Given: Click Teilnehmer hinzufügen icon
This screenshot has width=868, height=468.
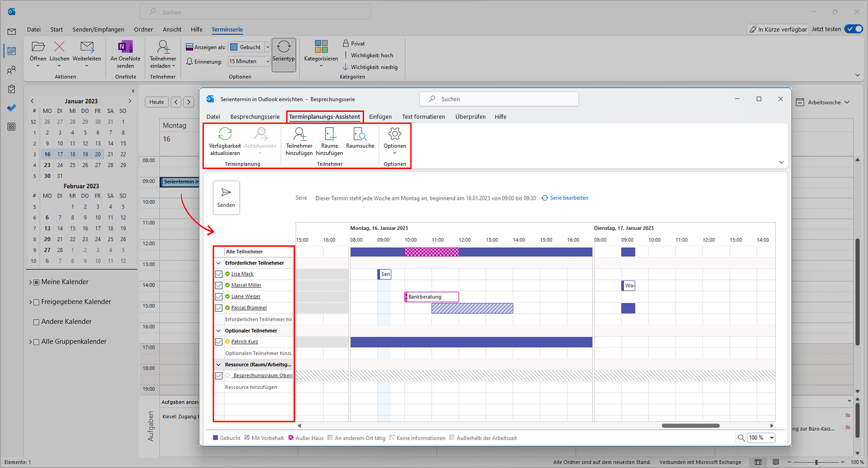Looking at the screenshot, I should pyautogui.click(x=299, y=134).
